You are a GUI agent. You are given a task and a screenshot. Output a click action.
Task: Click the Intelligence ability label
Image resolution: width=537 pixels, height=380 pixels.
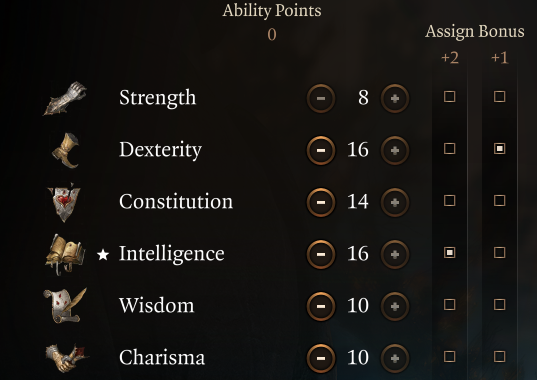click(172, 254)
